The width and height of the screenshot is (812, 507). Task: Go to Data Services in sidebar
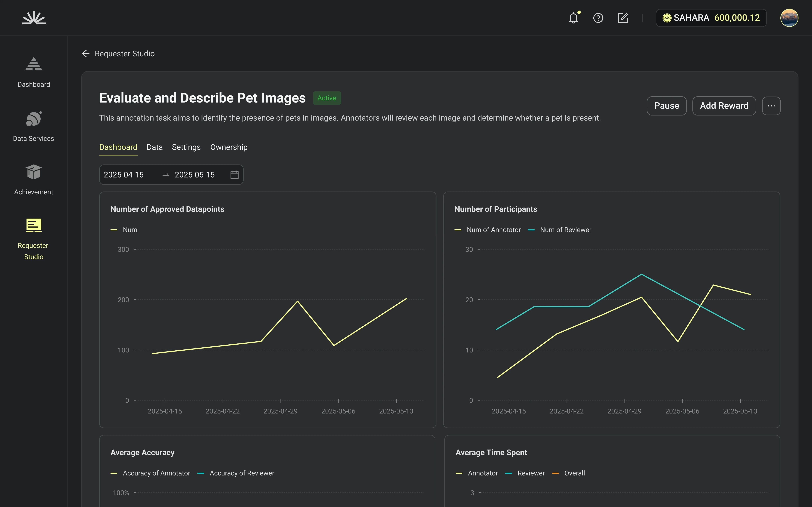(x=34, y=126)
